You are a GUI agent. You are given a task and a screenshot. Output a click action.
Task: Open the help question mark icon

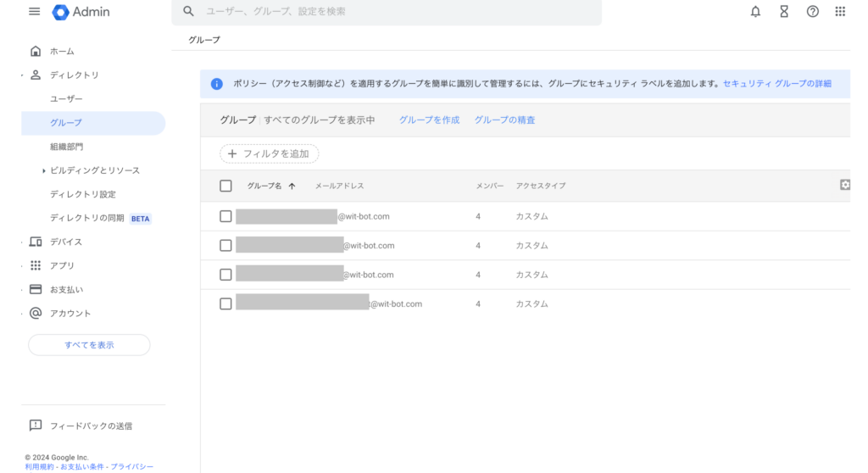click(x=812, y=12)
